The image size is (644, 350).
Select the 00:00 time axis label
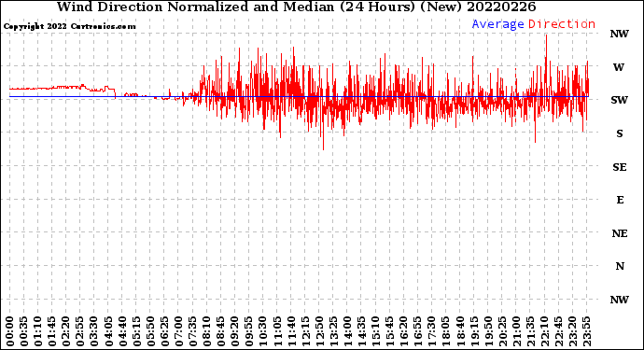point(9,331)
